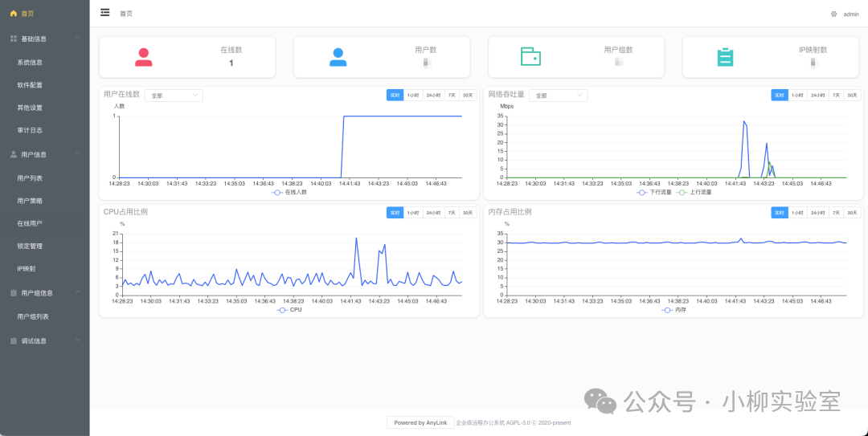Screen dimensions: 868x436
Task: Toggle 在线人数 legend series in chart
Action: pyautogui.click(x=290, y=192)
